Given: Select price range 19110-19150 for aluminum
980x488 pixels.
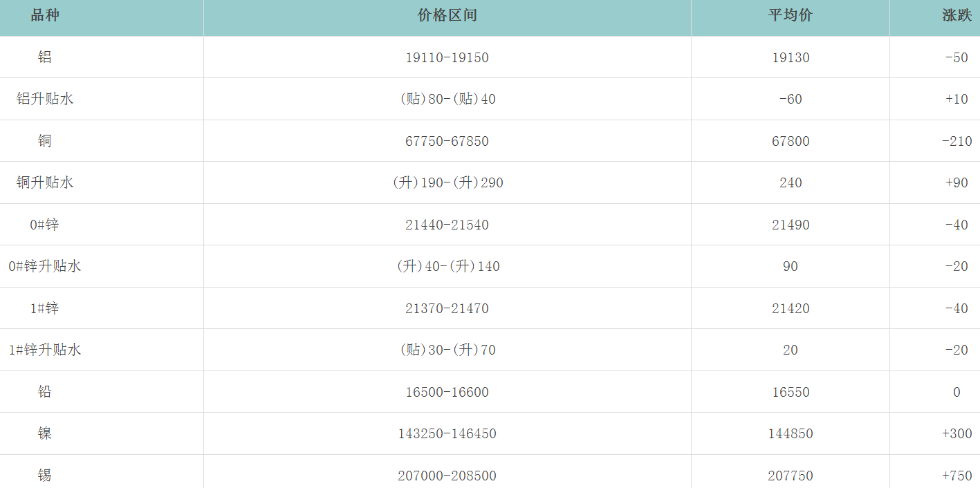Looking at the screenshot, I should point(447,57).
